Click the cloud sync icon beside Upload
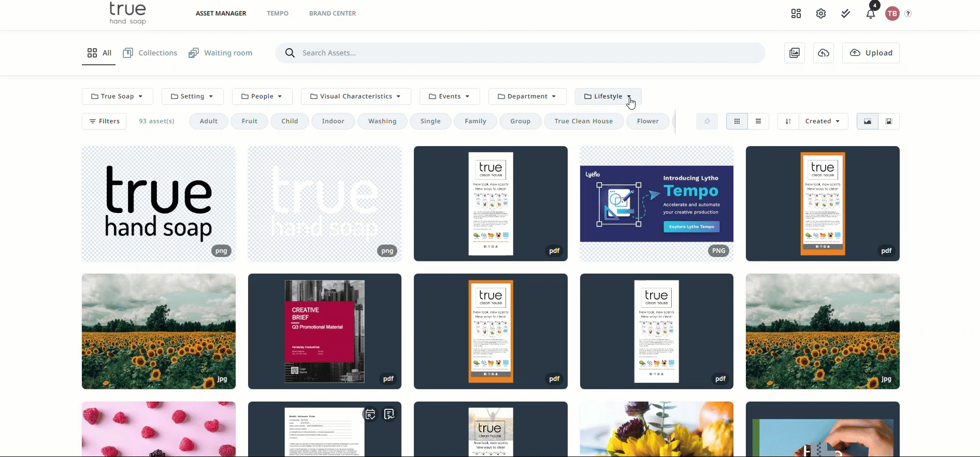 (x=824, y=53)
